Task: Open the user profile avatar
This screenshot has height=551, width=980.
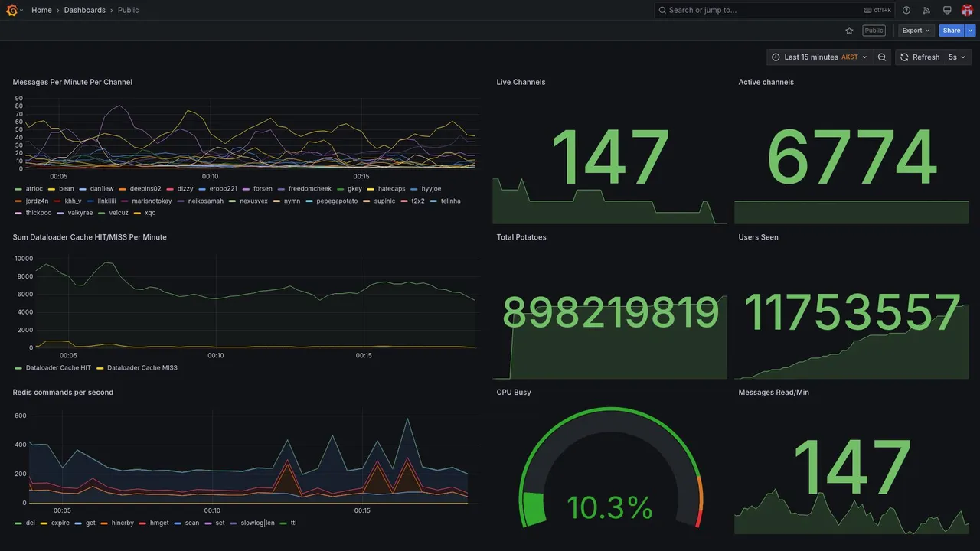Action: (x=967, y=10)
